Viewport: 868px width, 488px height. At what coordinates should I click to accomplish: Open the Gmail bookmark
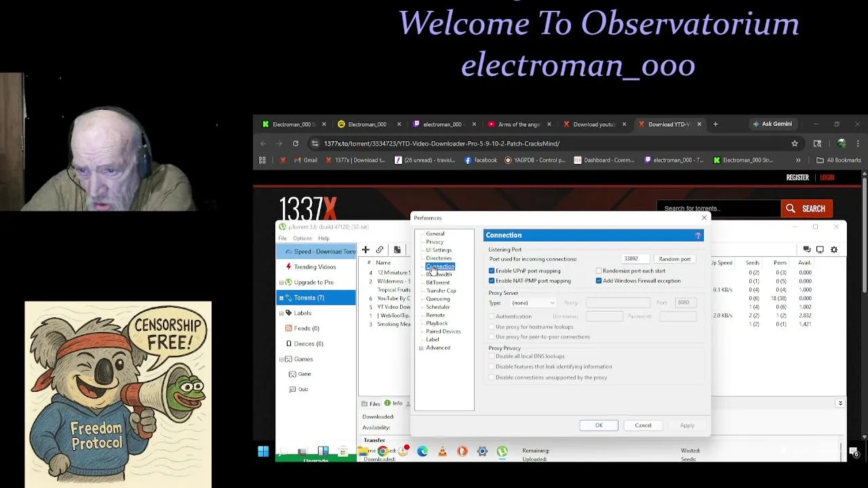(304, 160)
